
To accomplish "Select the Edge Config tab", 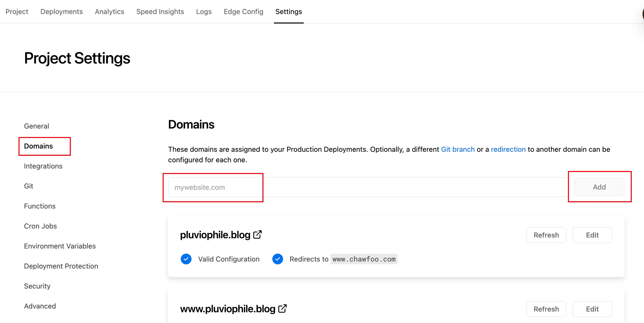I will (243, 11).
